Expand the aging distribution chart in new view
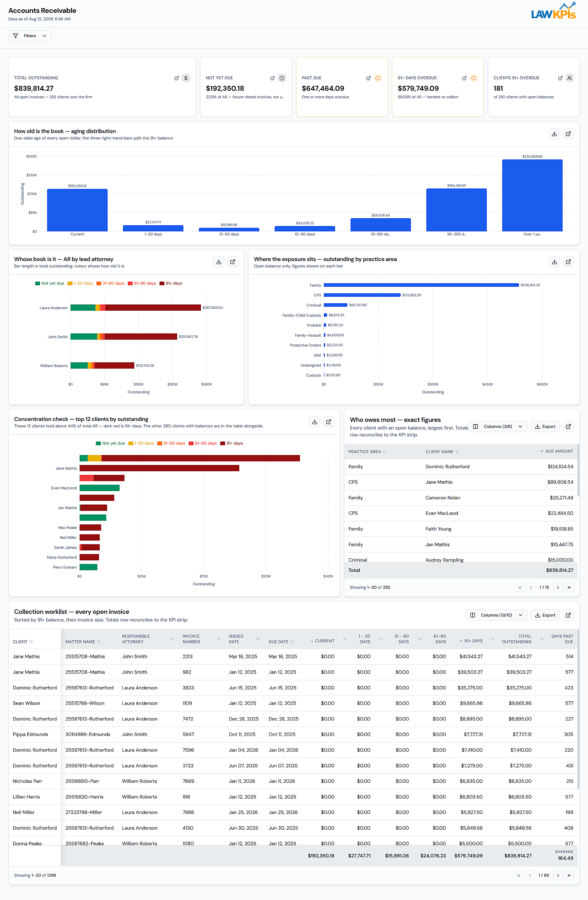This screenshot has height=900, width=588. (x=568, y=134)
